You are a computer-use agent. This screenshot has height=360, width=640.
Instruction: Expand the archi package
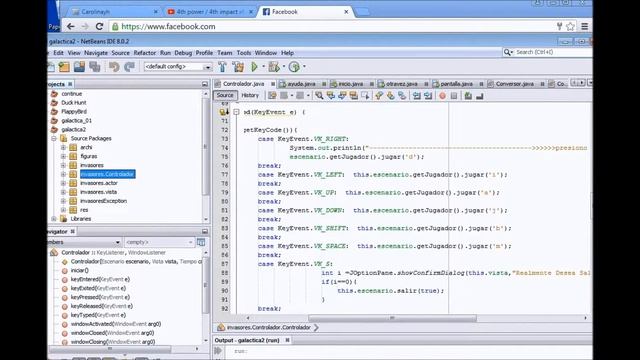[63, 147]
